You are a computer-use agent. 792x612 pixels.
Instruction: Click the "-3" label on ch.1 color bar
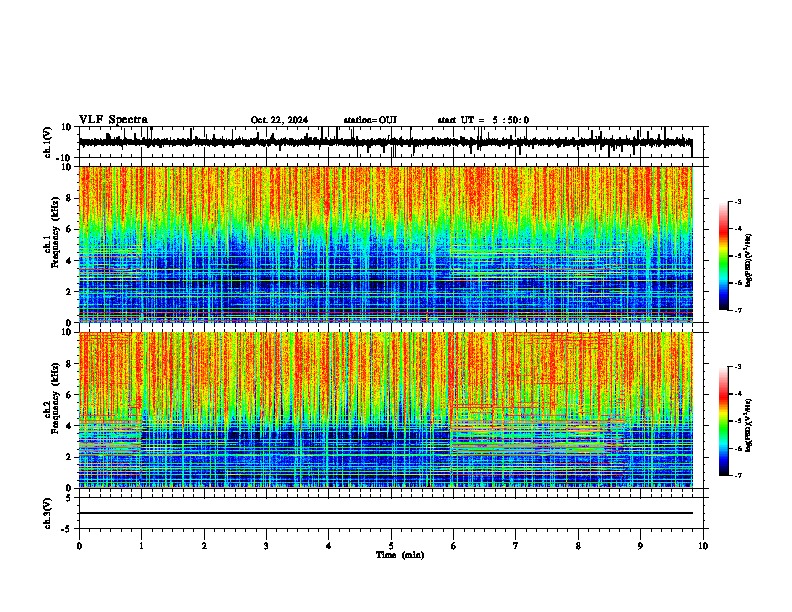(x=737, y=201)
